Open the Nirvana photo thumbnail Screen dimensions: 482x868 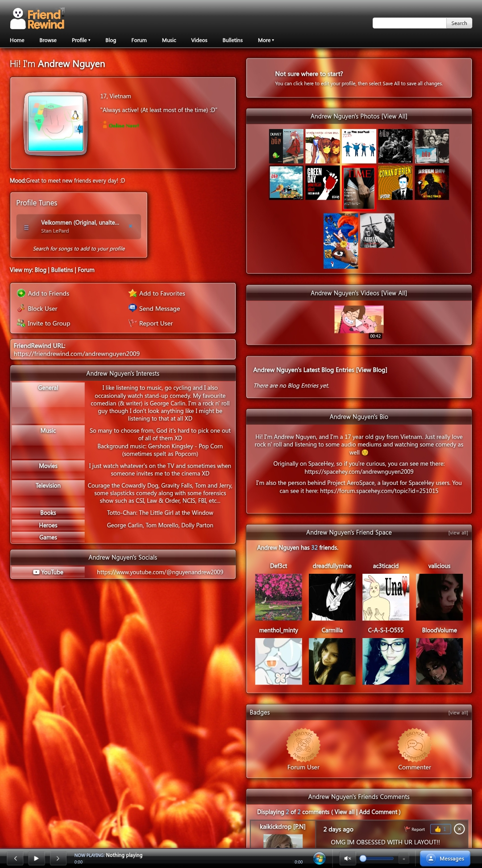pos(377,230)
